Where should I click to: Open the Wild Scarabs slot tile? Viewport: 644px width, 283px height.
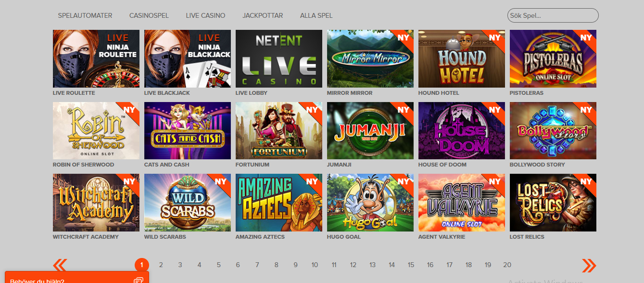point(188,203)
